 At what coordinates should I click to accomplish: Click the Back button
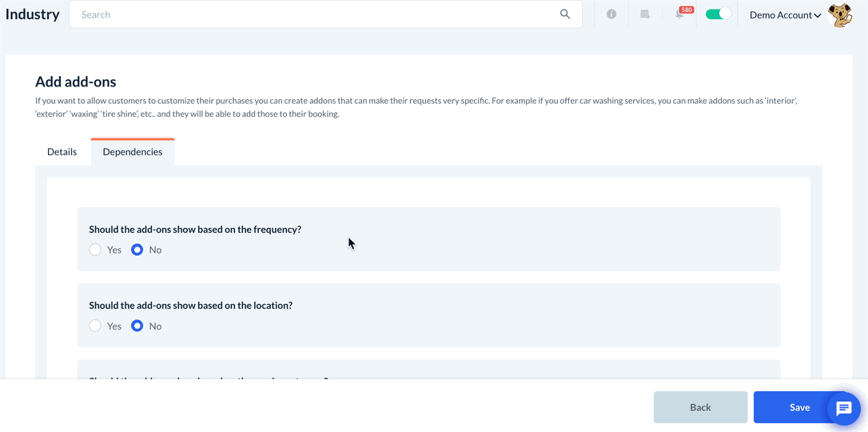(700, 407)
